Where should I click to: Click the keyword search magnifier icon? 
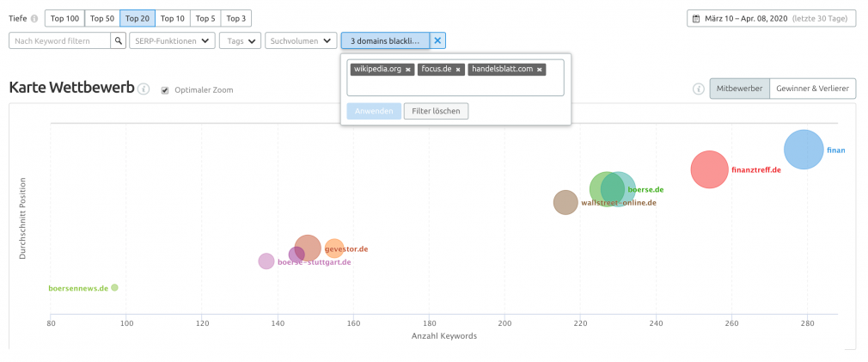pos(118,41)
